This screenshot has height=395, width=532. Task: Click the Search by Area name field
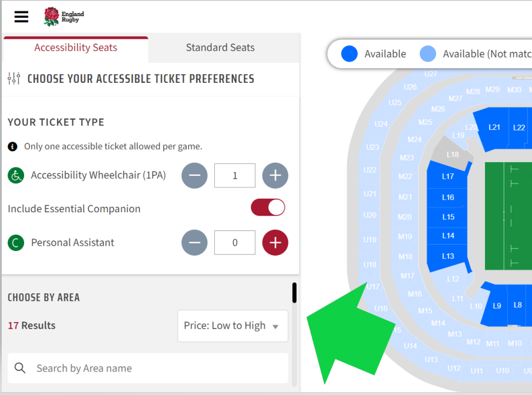(148, 368)
